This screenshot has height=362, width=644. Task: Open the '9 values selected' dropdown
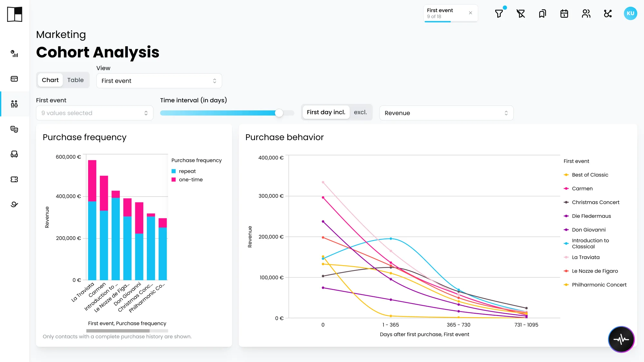pos(95,113)
